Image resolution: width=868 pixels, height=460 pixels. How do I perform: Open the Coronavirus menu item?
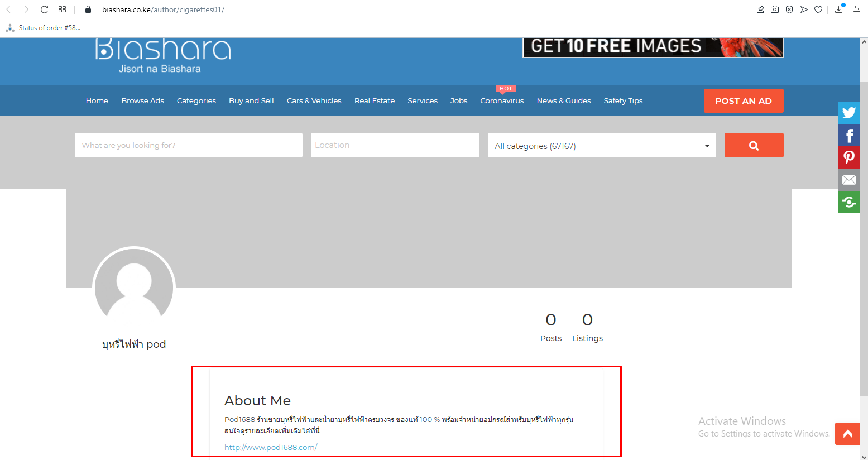tap(502, 101)
